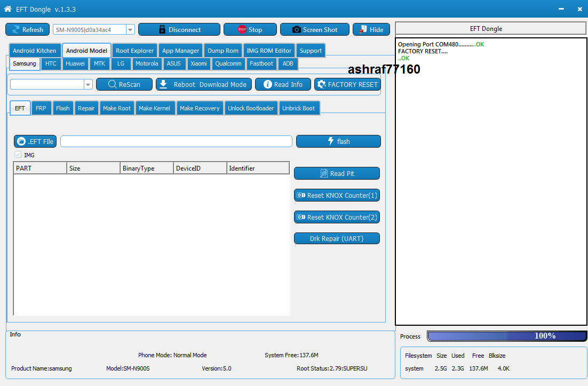This screenshot has width=588, height=386.
Task: Click the Reset KNOX Counter(2) icon
Action: [x=301, y=217]
